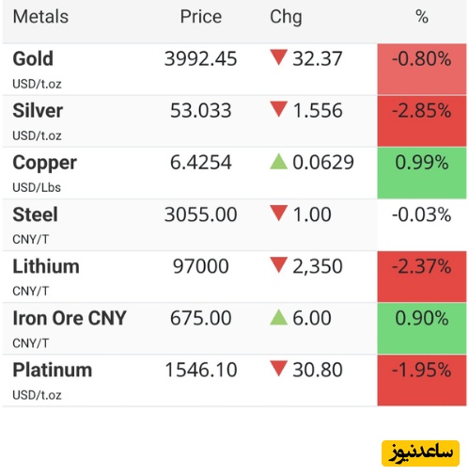Click the green up arrow in Copper row

[278, 162]
